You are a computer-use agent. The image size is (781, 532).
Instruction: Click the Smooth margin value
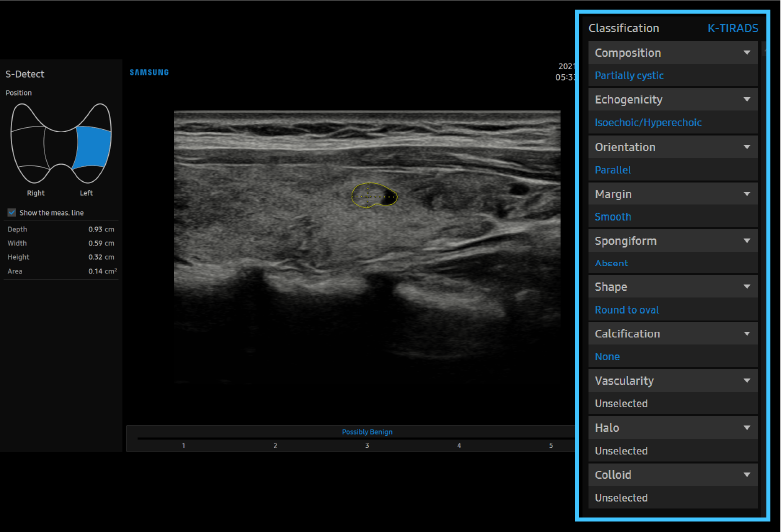point(613,217)
